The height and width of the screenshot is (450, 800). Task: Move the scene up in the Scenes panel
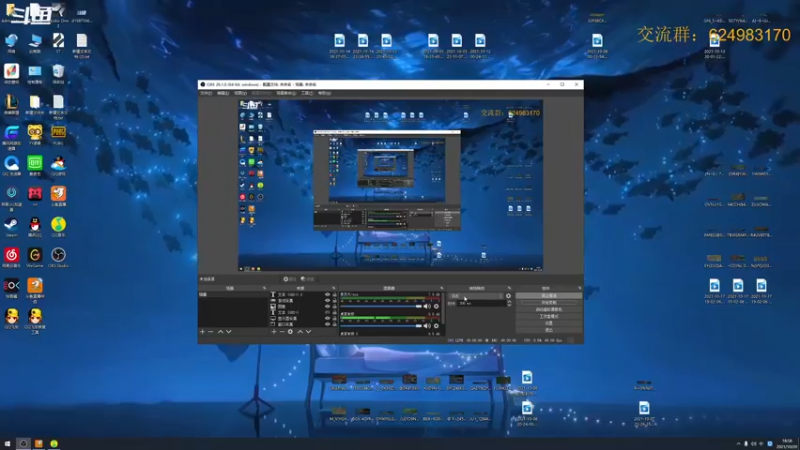coord(220,332)
